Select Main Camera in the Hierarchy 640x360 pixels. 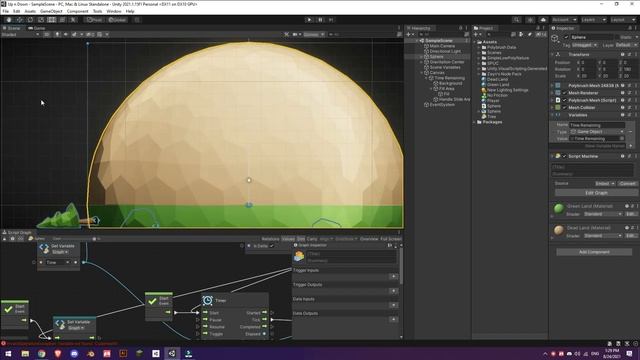(442, 46)
